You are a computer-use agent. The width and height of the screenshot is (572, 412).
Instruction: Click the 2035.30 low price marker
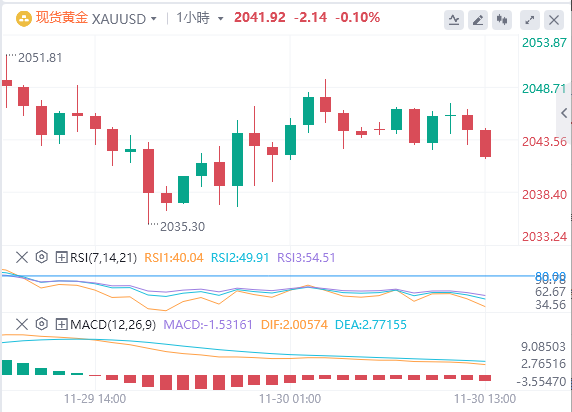[182, 227]
